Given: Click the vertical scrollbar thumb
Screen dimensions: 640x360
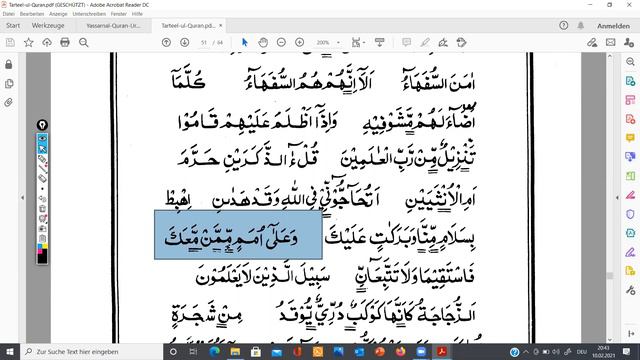Looking at the screenshot, I should pyautogui.click(x=610, y=276).
